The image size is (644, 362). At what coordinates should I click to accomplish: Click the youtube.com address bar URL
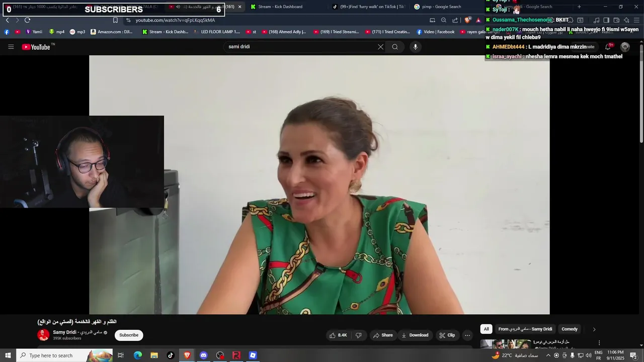pyautogui.click(x=175, y=20)
